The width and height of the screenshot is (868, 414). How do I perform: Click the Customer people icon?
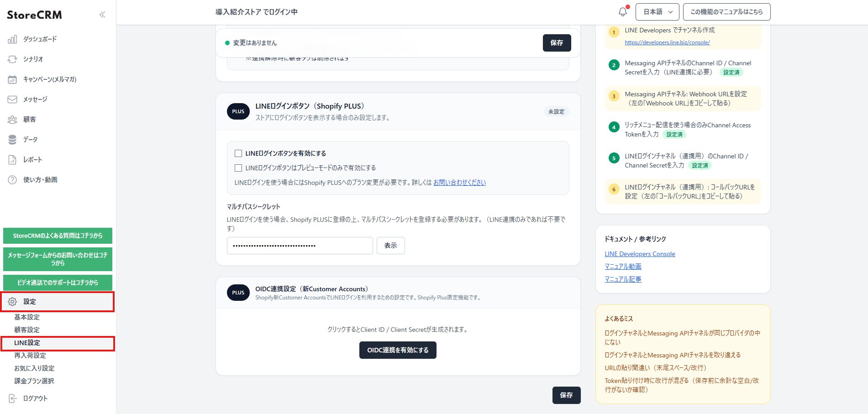(12, 120)
